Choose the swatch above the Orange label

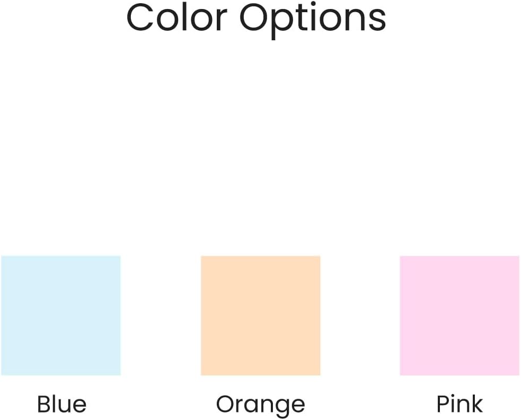[260, 315]
